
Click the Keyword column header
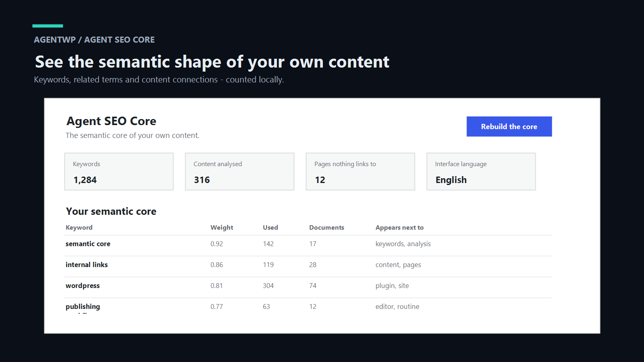point(79,227)
